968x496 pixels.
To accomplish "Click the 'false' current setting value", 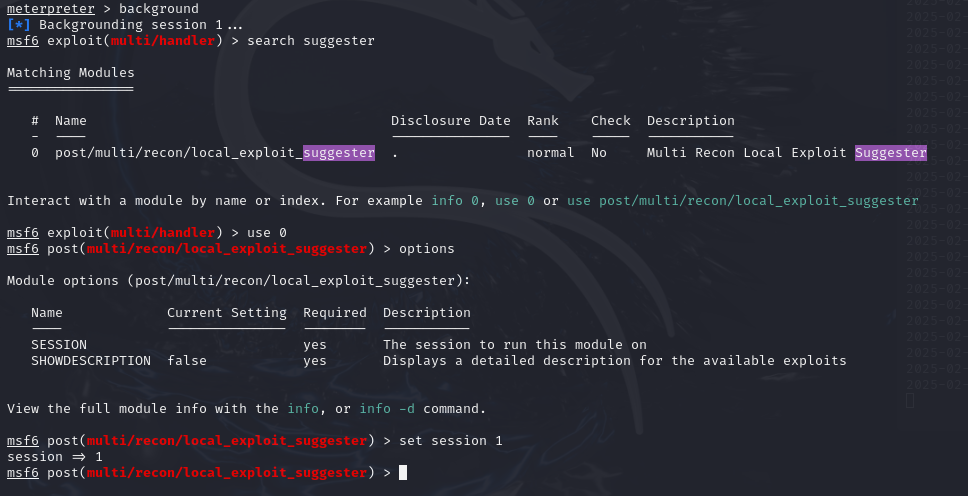I will [x=187, y=361].
